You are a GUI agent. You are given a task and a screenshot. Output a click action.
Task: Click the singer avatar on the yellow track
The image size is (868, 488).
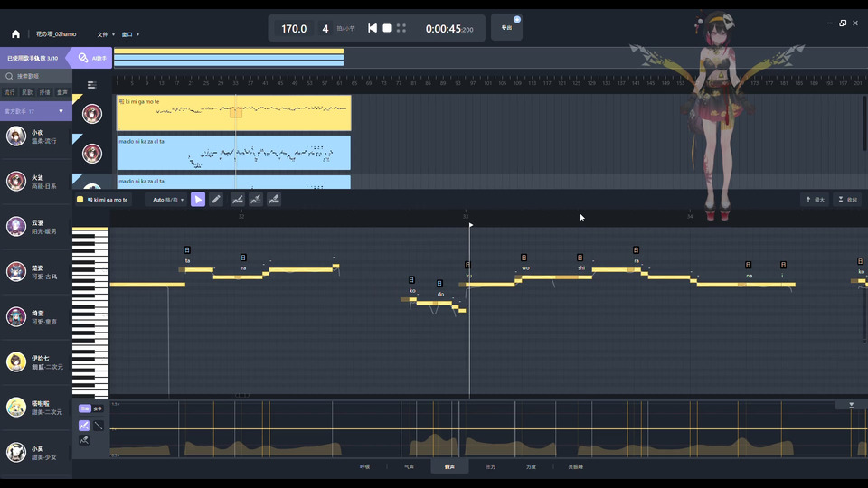pos(92,114)
